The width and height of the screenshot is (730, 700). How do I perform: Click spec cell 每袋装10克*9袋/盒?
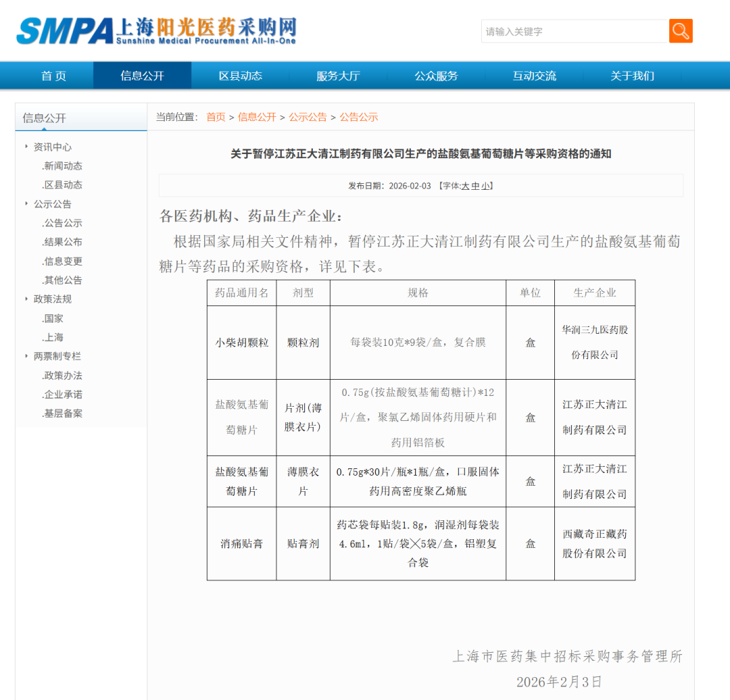pos(418,343)
